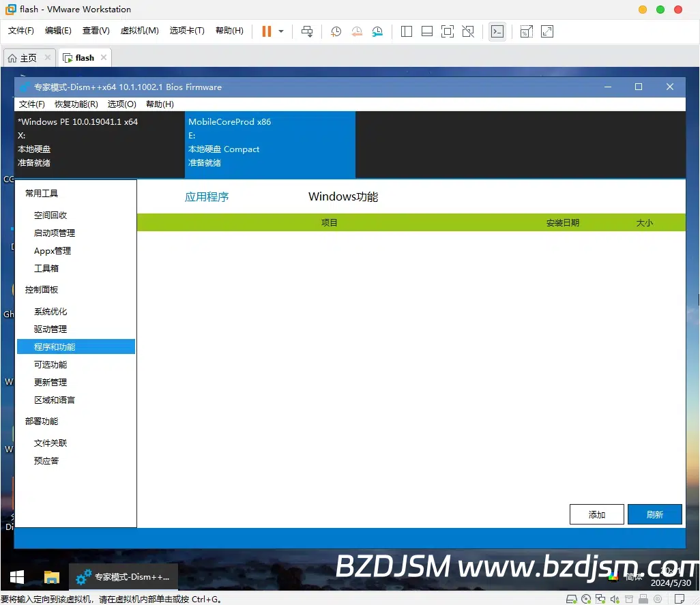700x605 pixels.
Task: Click the CD/DVD device status icon
Action: coord(586,599)
